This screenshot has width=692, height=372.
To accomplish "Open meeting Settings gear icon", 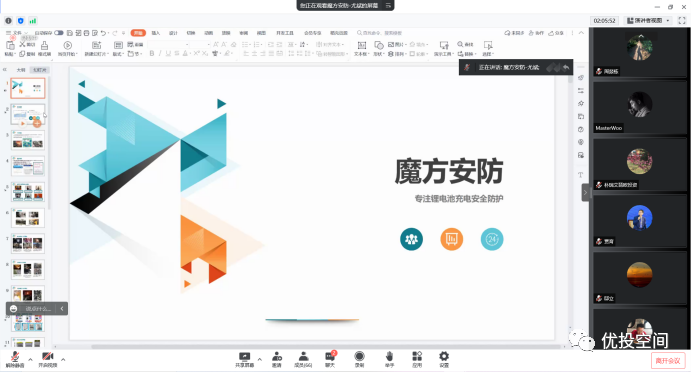I will tap(444, 360).
